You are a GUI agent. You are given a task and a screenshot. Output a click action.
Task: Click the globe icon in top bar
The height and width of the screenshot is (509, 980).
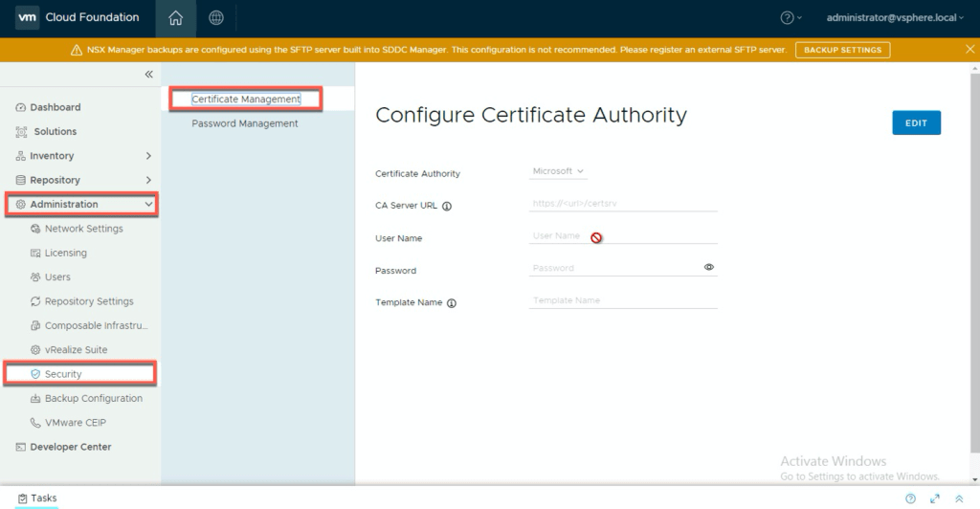pyautogui.click(x=216, y=17)
